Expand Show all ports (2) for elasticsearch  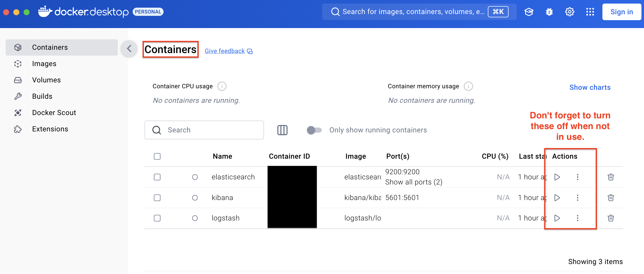(x=414, y=182)
